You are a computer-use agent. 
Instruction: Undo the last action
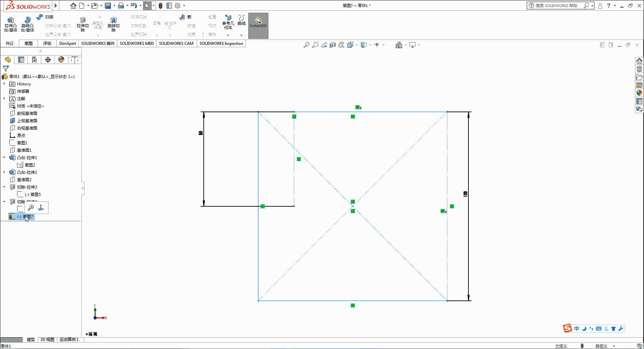(x=134, y=6)
